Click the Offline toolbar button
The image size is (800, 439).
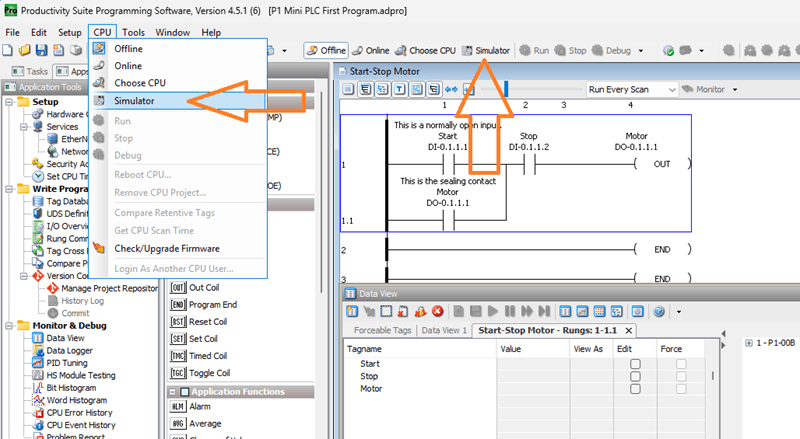(326, 51)
